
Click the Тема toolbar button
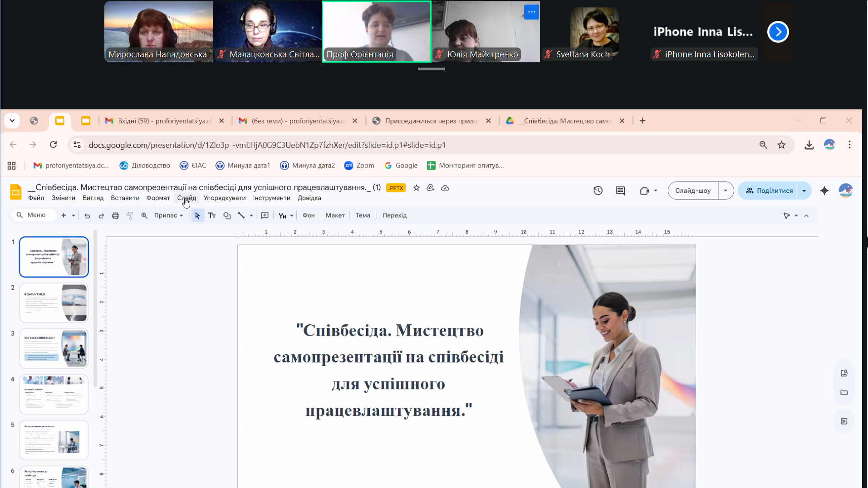(x=363, y=216)
